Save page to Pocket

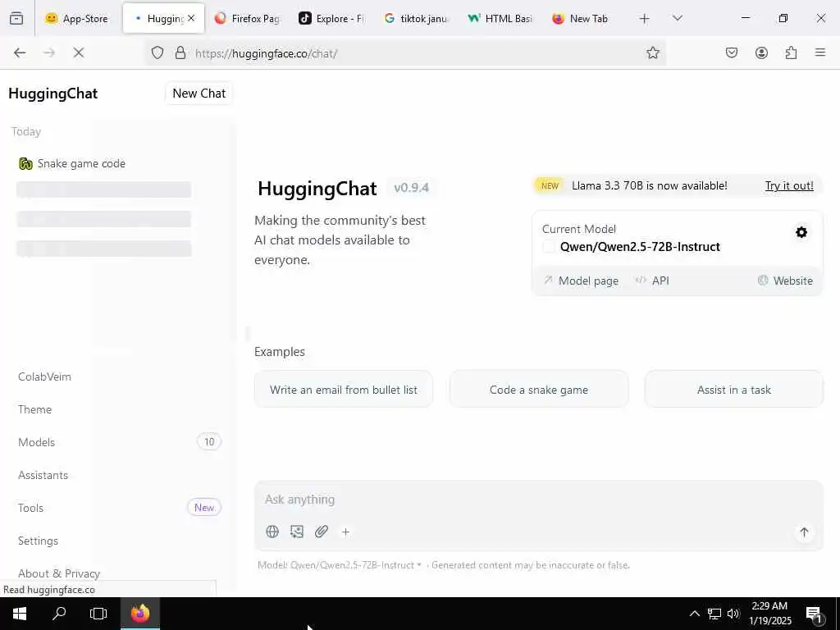(732, 52)
